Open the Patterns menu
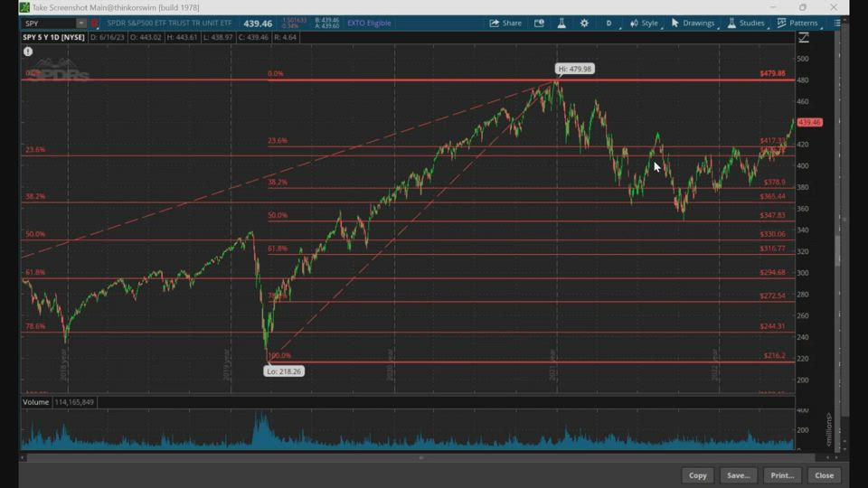The width and height of the screenshot is (868, 488). point(797,23)
